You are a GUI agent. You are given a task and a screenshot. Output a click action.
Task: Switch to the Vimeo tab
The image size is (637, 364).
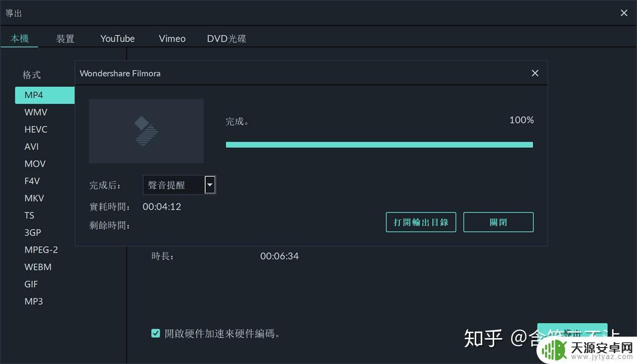point(172,38)
